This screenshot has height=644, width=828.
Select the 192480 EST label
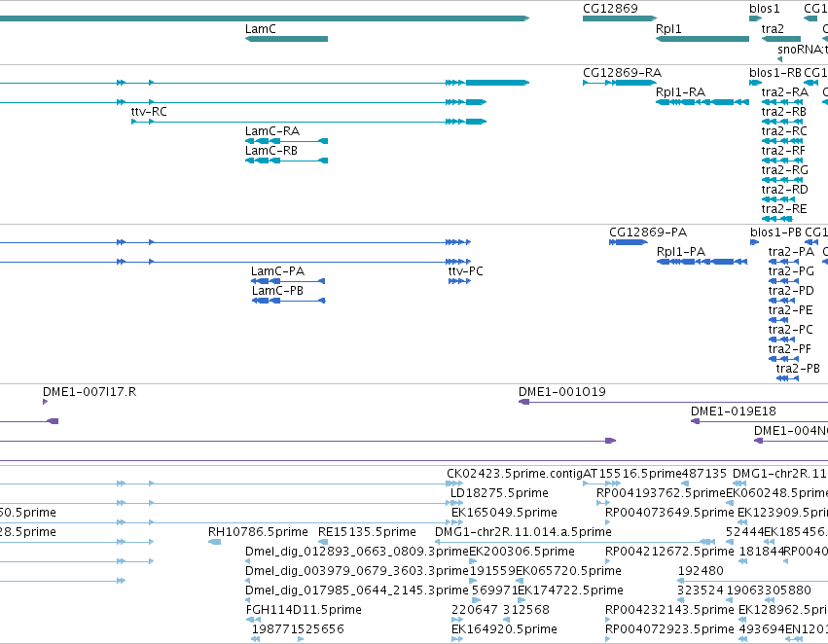pyautogui.click(x=701, y=571)
